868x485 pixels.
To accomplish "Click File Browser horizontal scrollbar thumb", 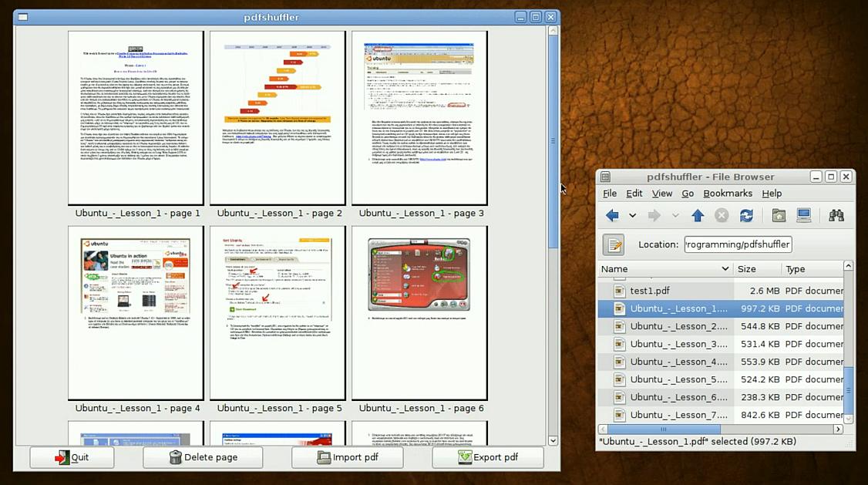I will 664,429.
